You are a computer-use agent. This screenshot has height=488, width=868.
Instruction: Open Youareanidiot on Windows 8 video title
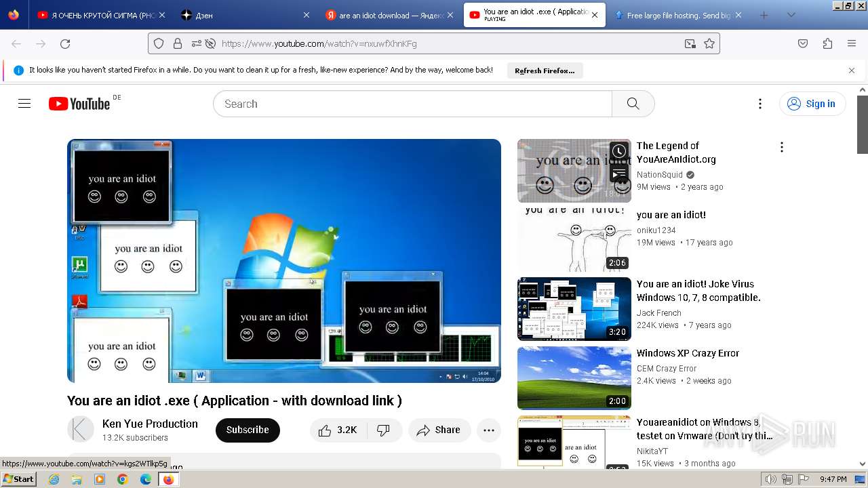[x=705, y=429]
